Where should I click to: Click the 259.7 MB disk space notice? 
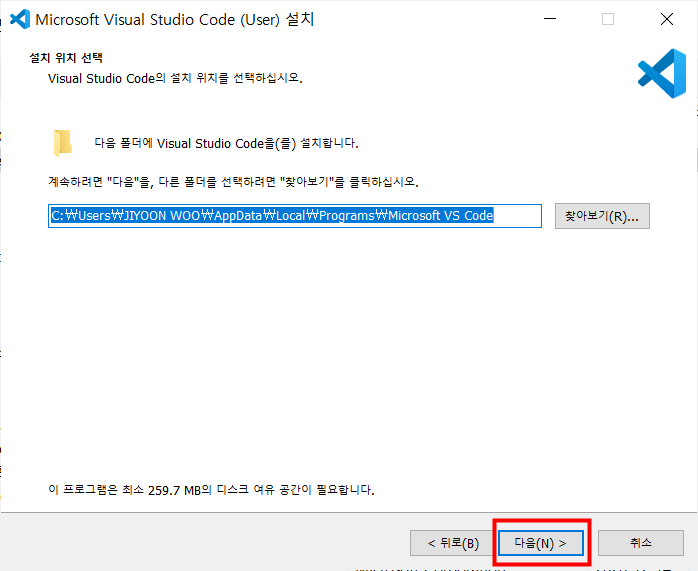click(211, 490)
